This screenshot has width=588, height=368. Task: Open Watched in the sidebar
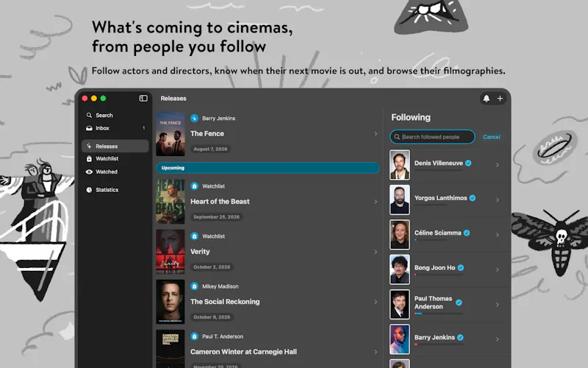(x=115, y=171)
